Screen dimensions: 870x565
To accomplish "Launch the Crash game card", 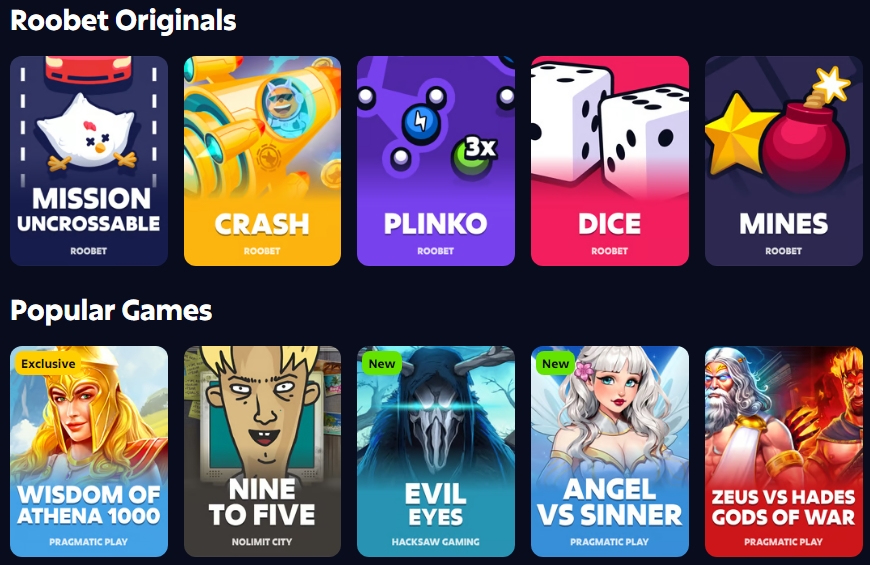I will click(x=262, y=161).
